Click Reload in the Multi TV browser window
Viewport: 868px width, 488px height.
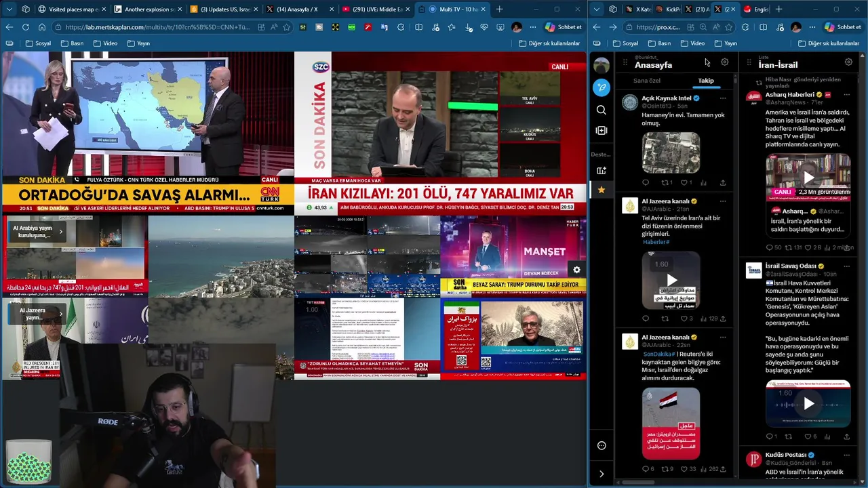click(25, 27)
